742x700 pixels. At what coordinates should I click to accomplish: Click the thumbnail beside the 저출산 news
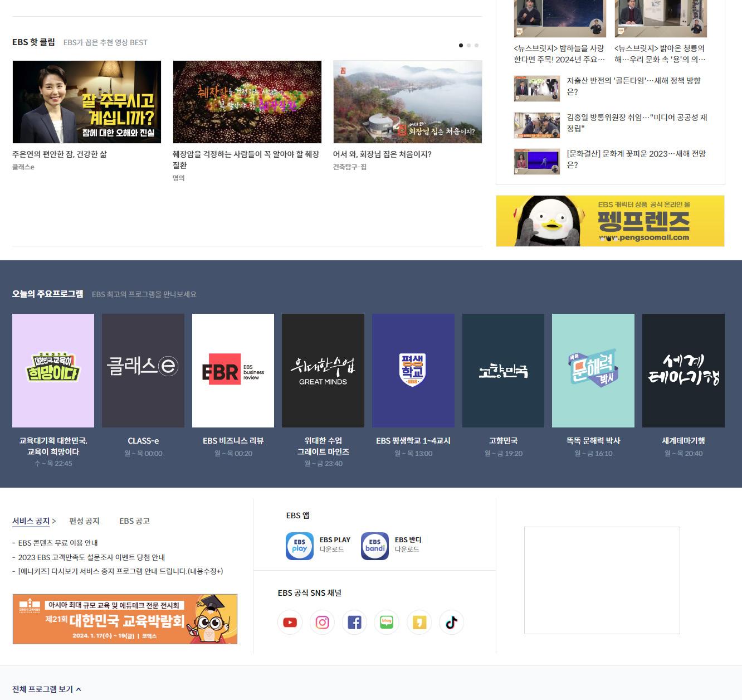537,89
